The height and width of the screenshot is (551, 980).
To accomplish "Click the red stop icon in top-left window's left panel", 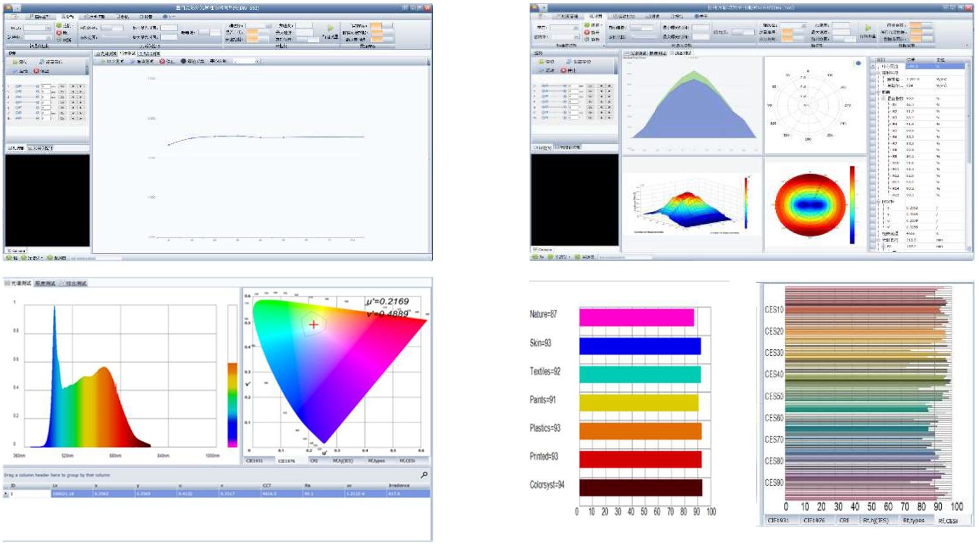I will tap(36, 71).
